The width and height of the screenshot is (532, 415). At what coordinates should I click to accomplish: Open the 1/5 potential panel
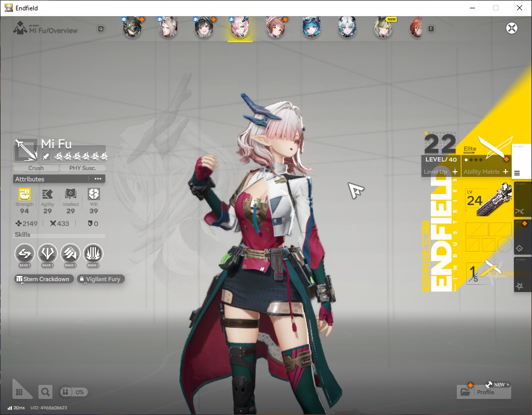[x=486, y=272]
